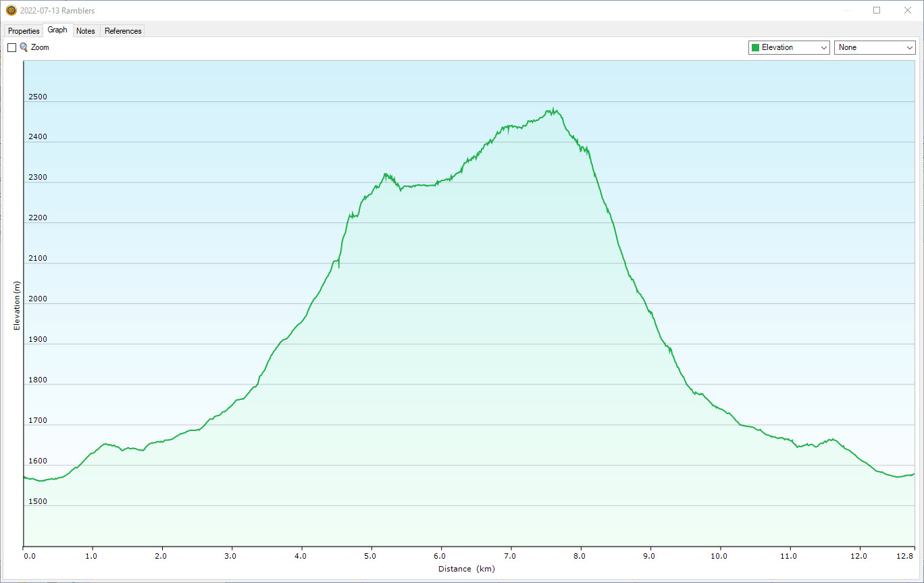This screenshot has width=924, height=583.
Task: Click the 7.0 km distance tick label
Action: coord(510,556)
